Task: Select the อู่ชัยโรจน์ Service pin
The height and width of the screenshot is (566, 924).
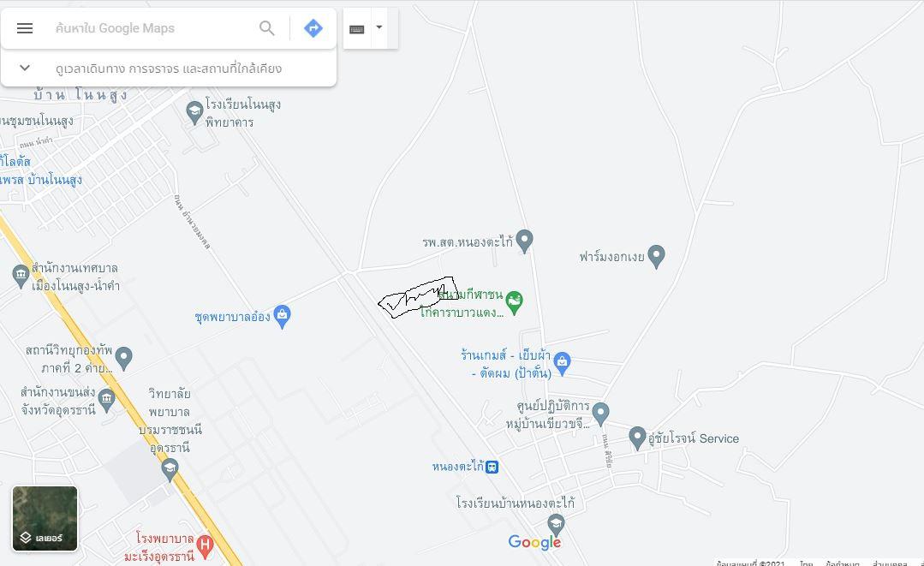Action: point(637,438)
